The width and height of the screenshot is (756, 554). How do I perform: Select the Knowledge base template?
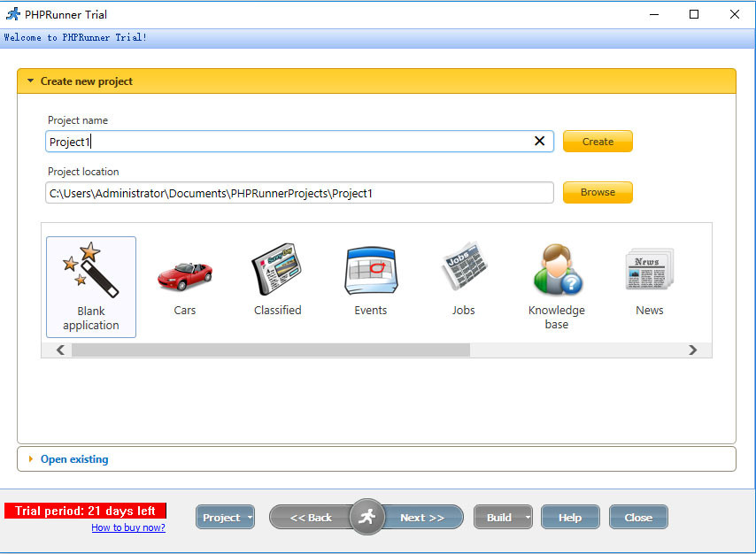[x=556, y=271]
